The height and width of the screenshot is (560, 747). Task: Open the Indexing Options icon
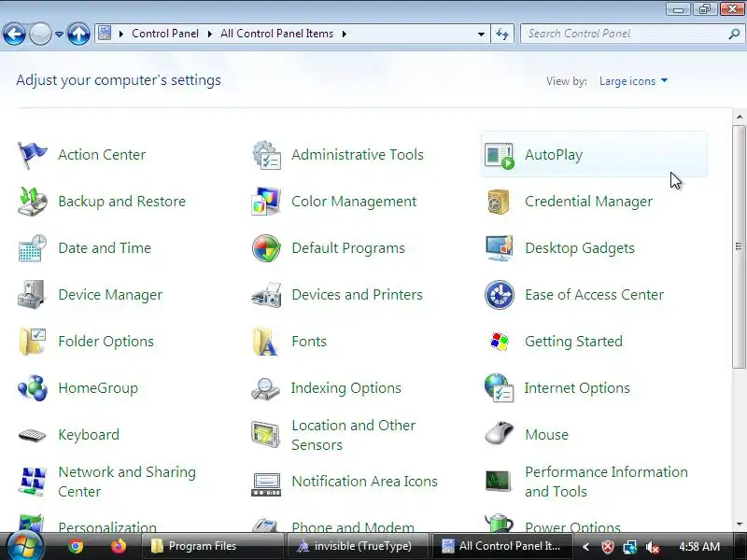point(266,388)
